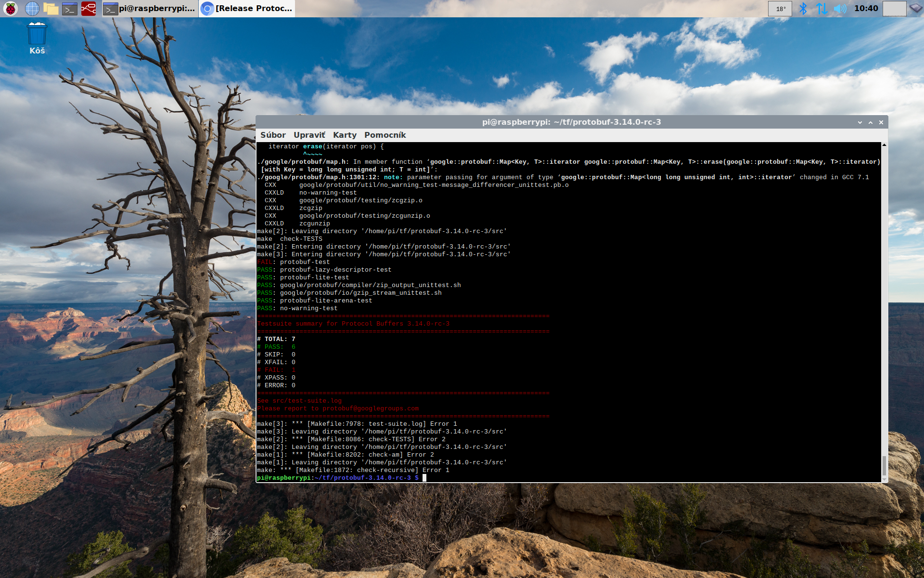
Task: Open the Upraviť menu
Action: click(309, 135)
